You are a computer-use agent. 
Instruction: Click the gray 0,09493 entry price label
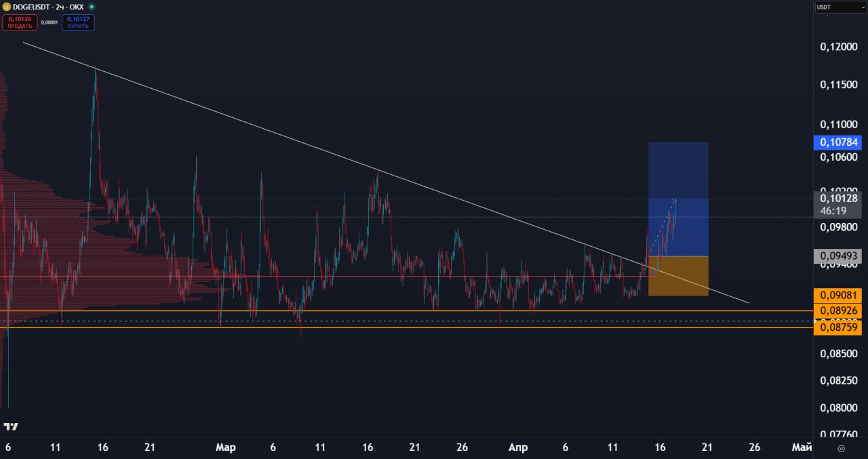pos(839,256)
